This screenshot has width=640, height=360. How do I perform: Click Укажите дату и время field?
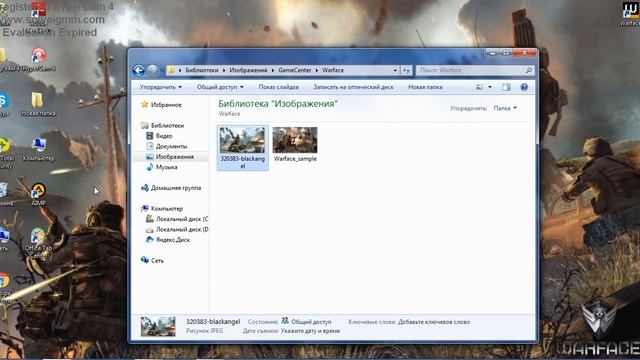click(310, 331)
